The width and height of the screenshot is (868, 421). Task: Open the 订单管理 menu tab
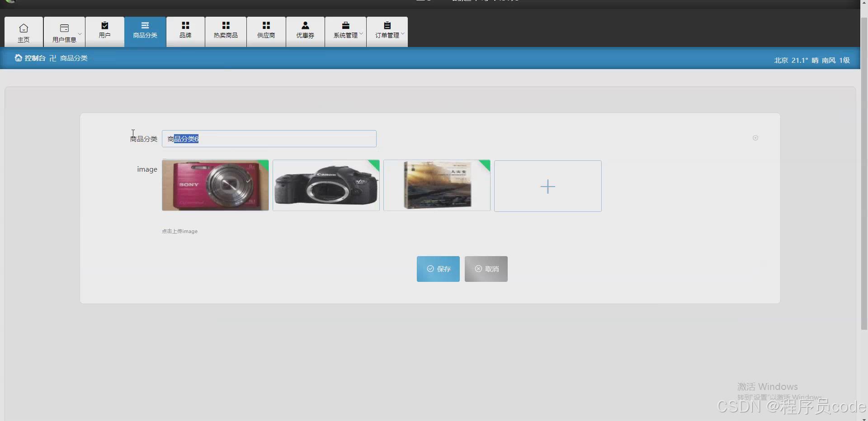pos(387,32)
